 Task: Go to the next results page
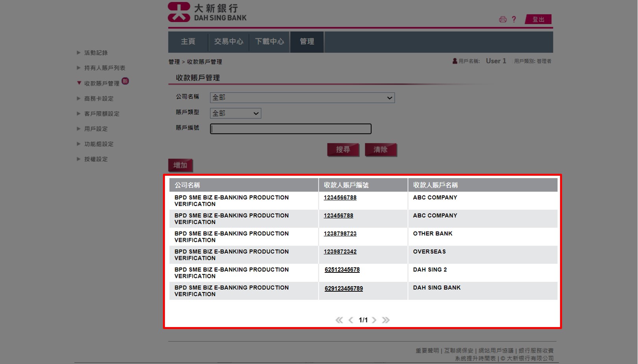pos(374,320)
